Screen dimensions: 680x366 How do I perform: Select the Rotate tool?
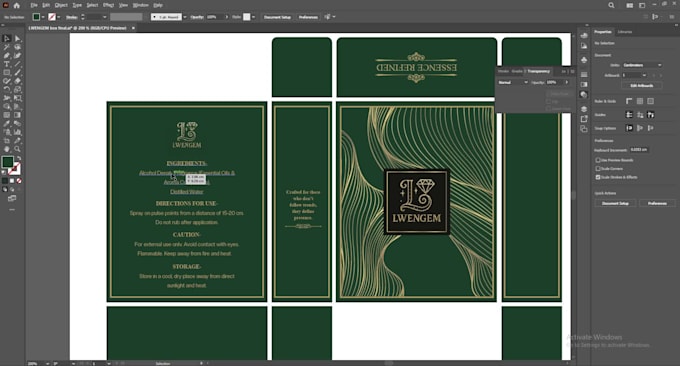coord(7,89)
